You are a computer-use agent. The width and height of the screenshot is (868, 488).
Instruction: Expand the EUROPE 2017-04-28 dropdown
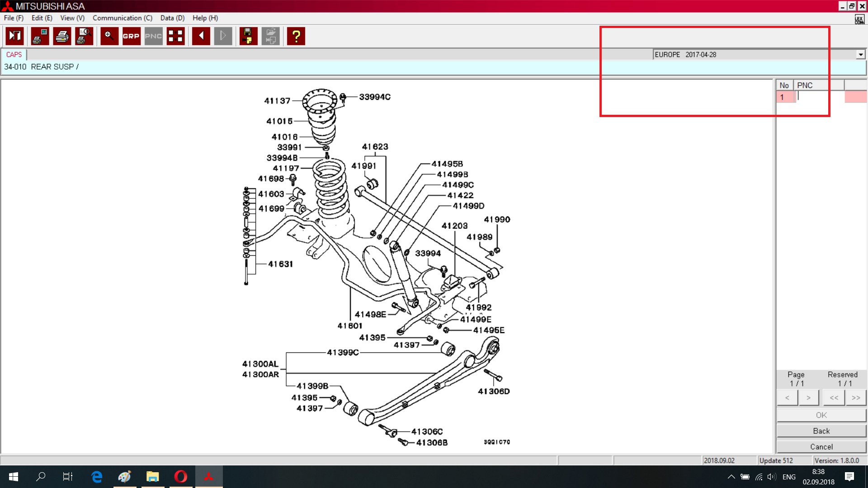(x=860, y=55)
